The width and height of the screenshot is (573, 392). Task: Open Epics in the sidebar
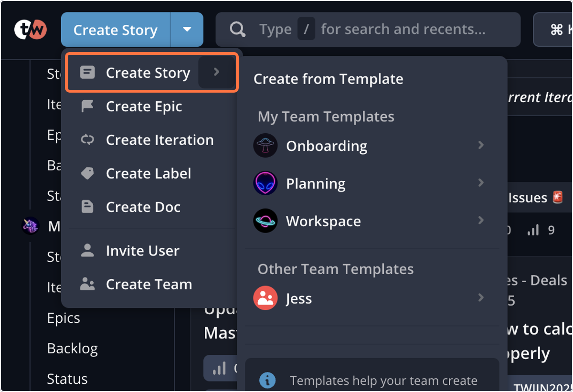point(64,318)
